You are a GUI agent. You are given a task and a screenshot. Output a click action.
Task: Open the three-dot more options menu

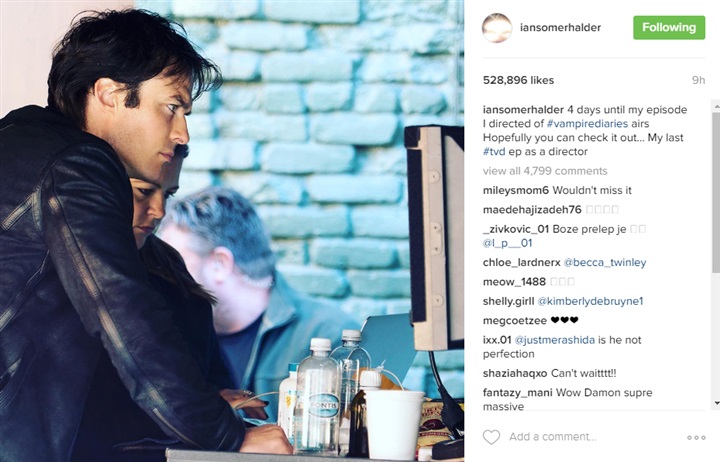696,438
